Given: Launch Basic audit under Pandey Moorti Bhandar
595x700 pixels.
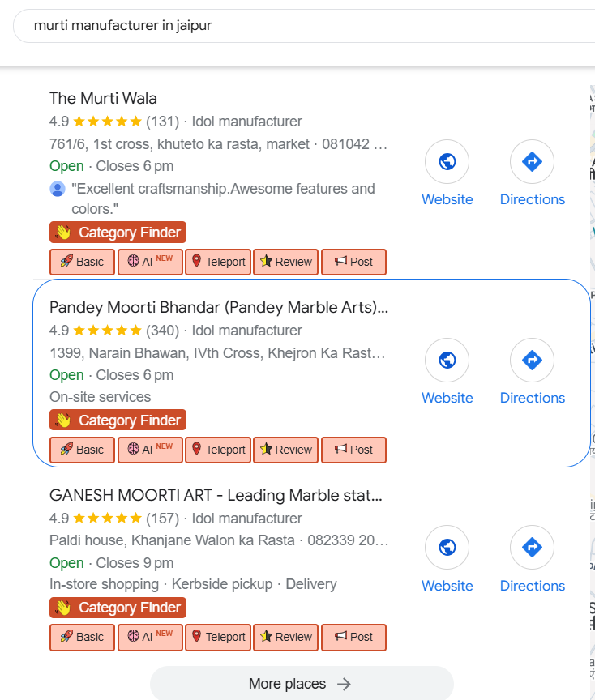Looking at the screenshot, I should pyautogui.click(x=82, y=450).
